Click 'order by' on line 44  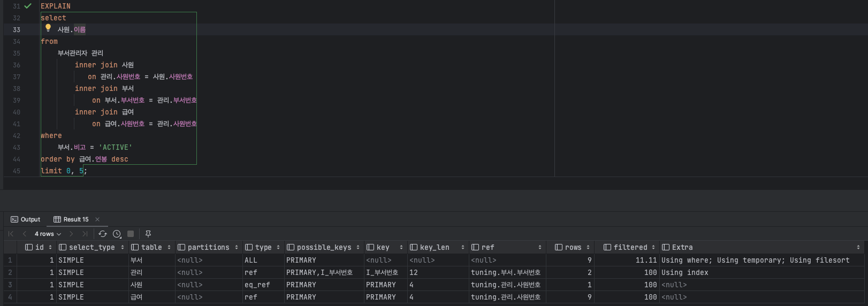(x=58, y=159)
